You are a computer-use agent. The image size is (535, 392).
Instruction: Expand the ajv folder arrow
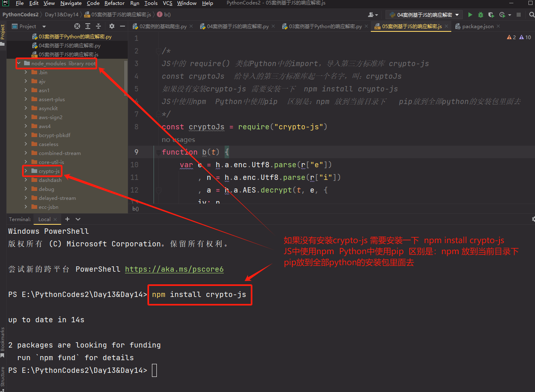(x=26, y=81)
